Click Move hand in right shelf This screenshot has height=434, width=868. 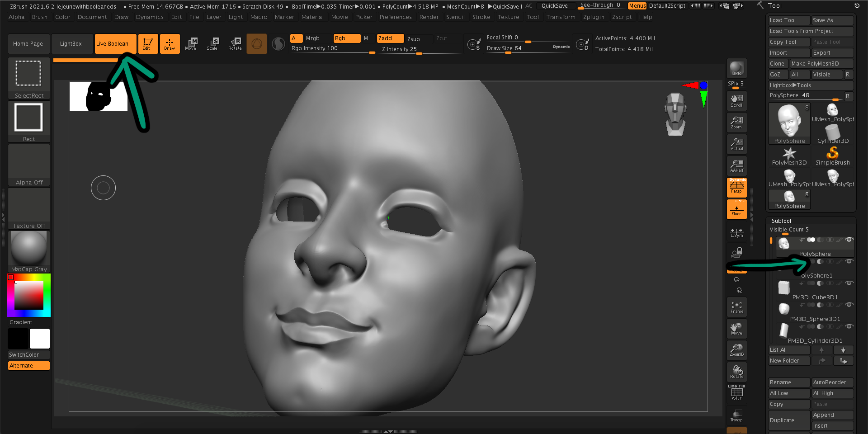(736, 329)
